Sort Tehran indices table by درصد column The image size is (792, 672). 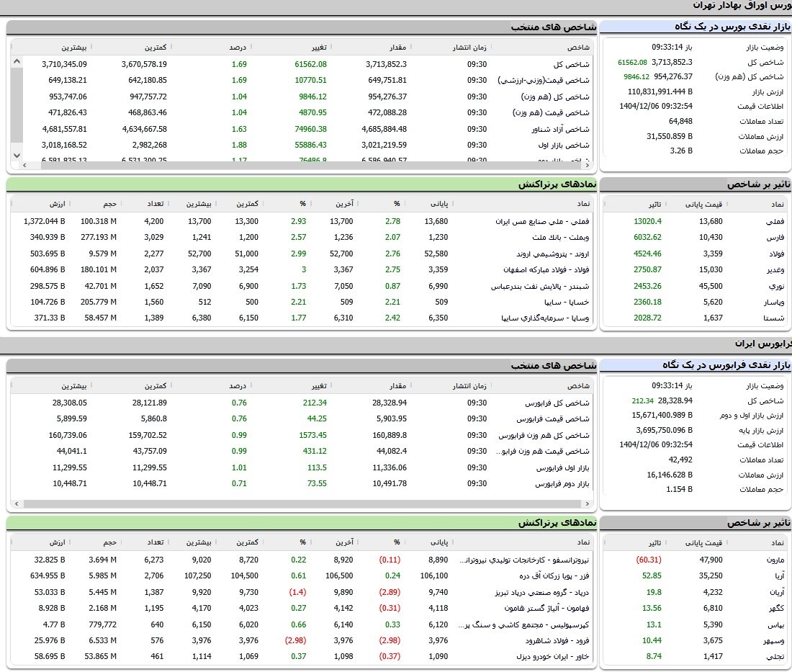pyautogui.click(x=238, y=47)
